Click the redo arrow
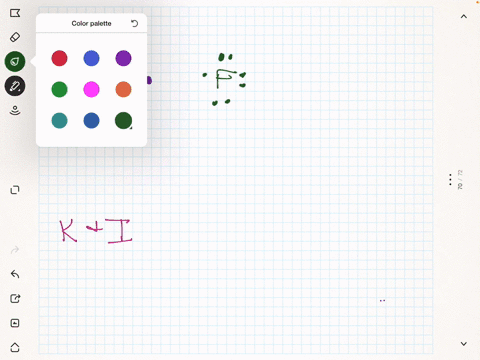 coord(15,250)
